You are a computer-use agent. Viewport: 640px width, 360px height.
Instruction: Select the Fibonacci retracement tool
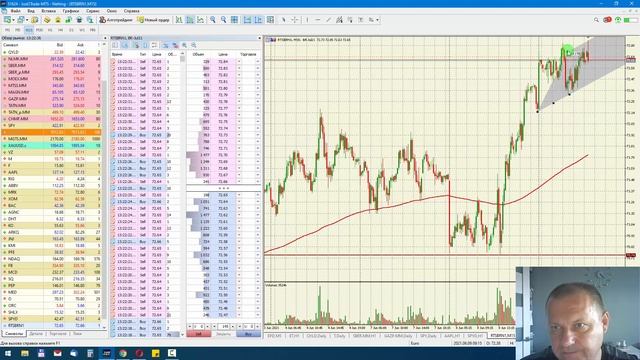(350, 20)
